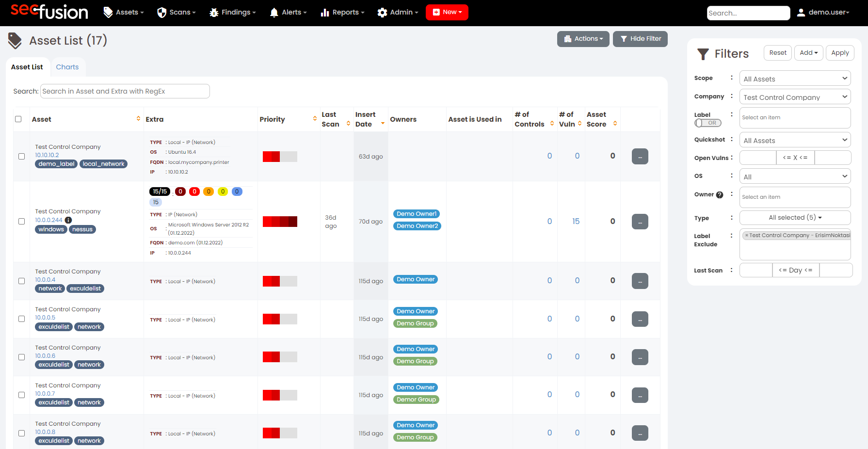
Task: Click the Owner filter help question icon
Action: click(720, 195)
